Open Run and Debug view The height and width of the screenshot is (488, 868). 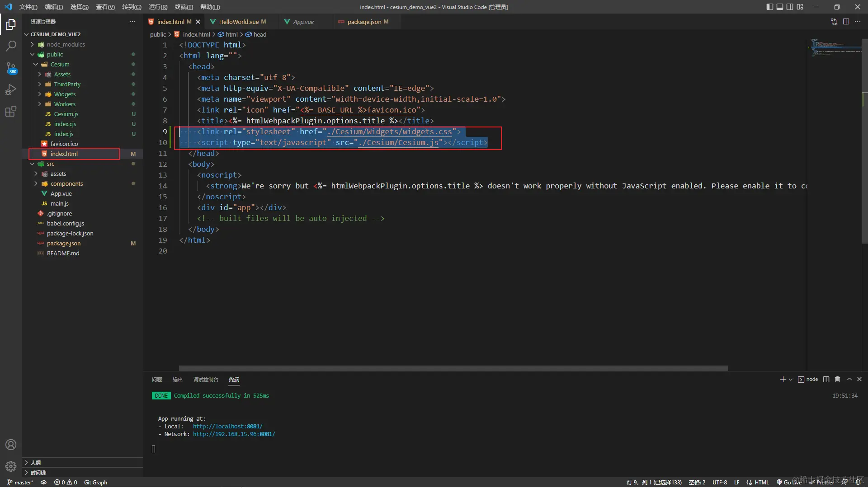(x=11, y=89)
